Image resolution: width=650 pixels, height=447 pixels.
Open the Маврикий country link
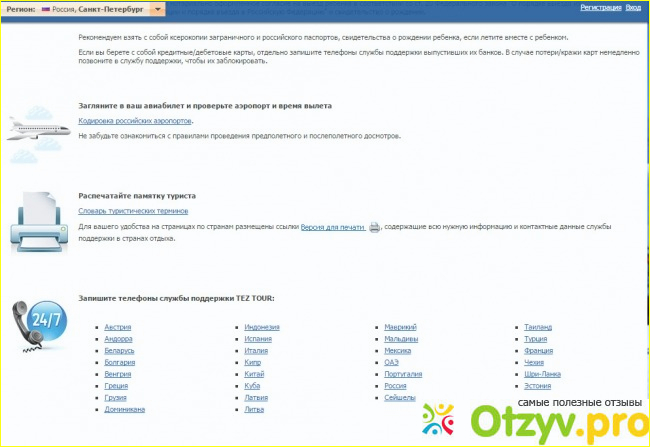[x=401, y=327]
